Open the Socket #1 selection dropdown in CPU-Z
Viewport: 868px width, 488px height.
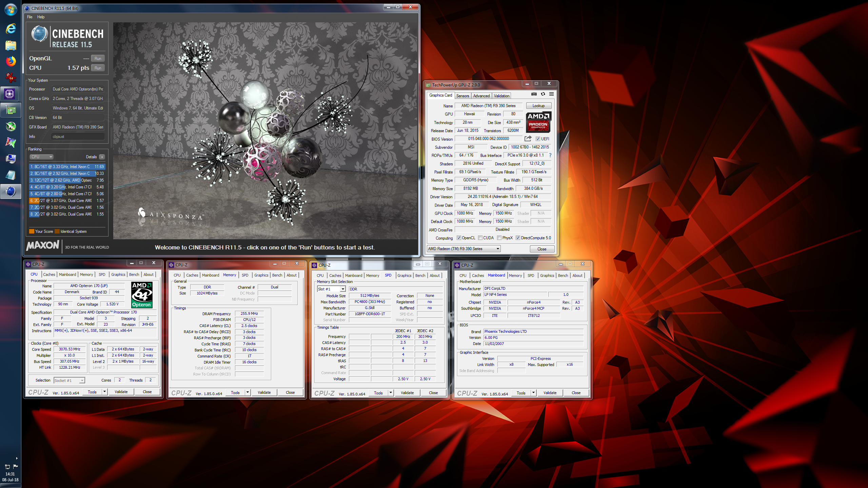[69, 381]
